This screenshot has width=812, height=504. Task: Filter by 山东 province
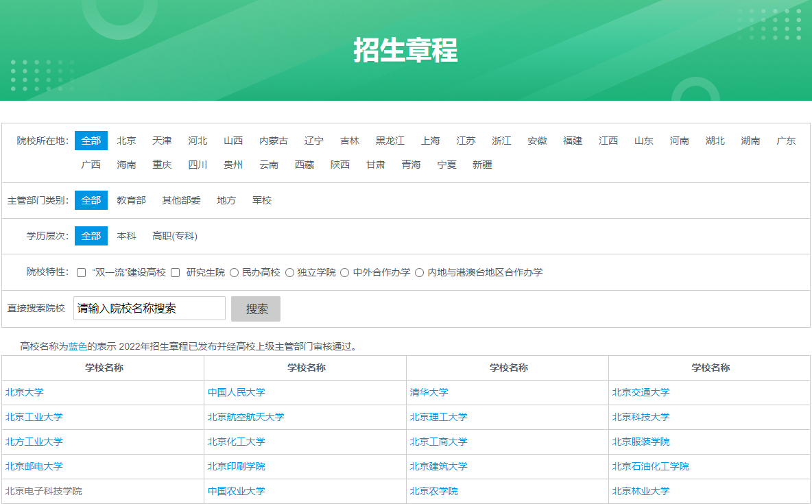click(x=644, y=141)
